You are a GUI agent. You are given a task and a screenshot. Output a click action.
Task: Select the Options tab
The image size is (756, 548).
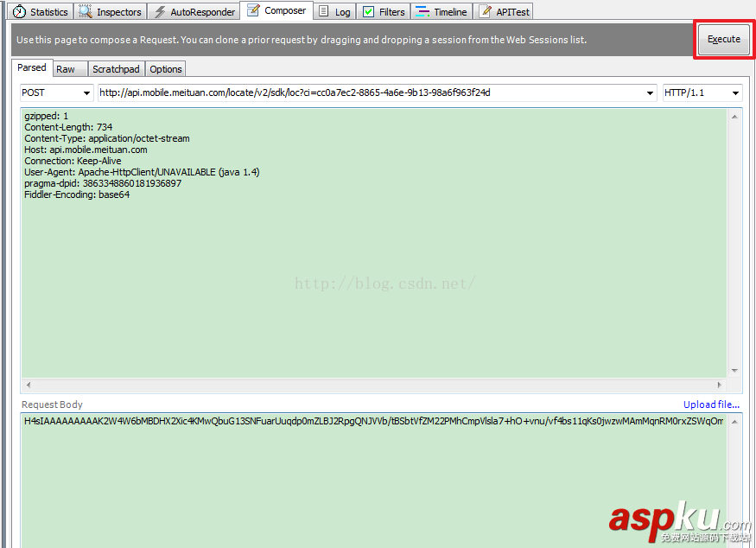point(164,68)
